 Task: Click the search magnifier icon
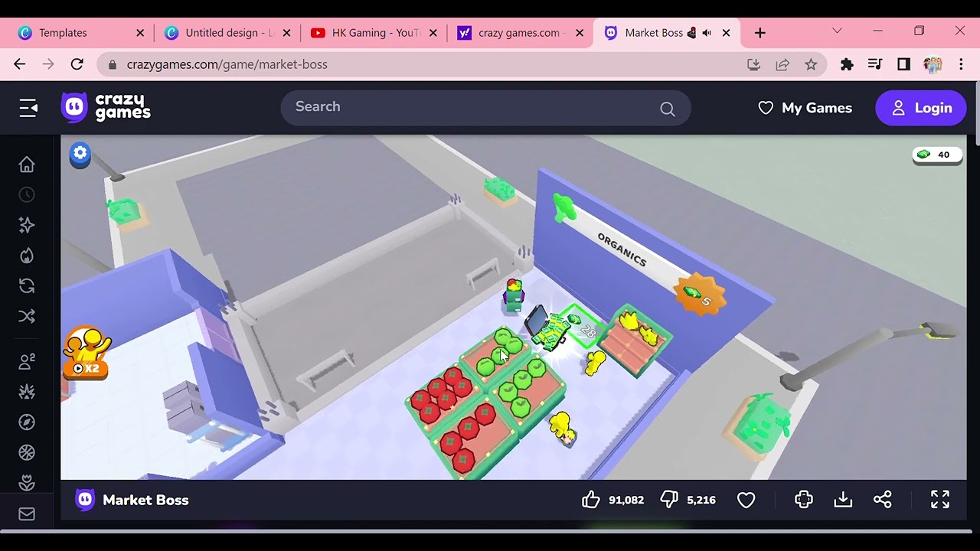668,109
